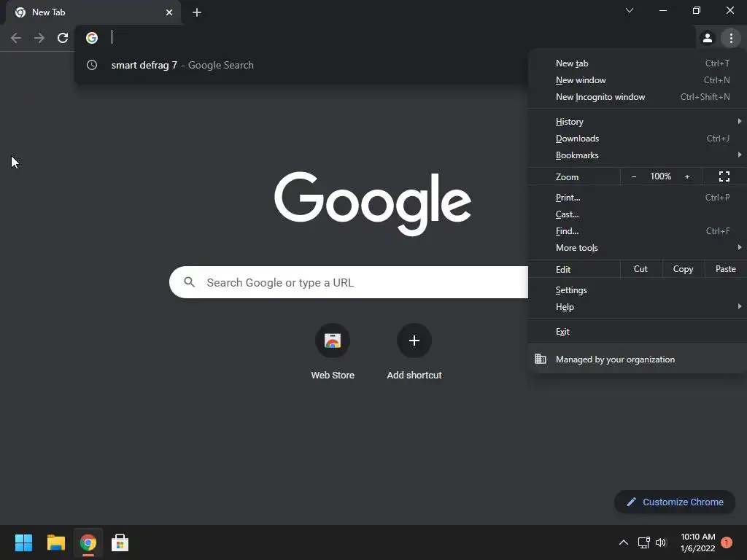
Task: Open a New Incognito window
Action: tap(638, 97)
